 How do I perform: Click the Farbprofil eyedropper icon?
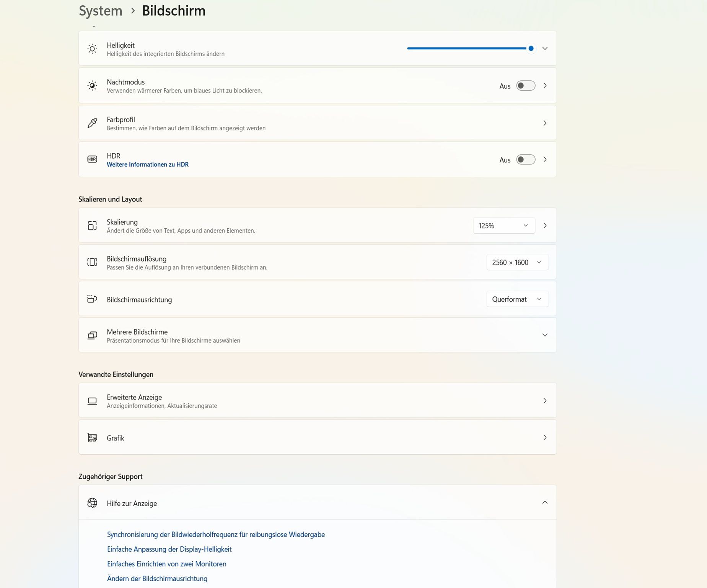point(92,123)
